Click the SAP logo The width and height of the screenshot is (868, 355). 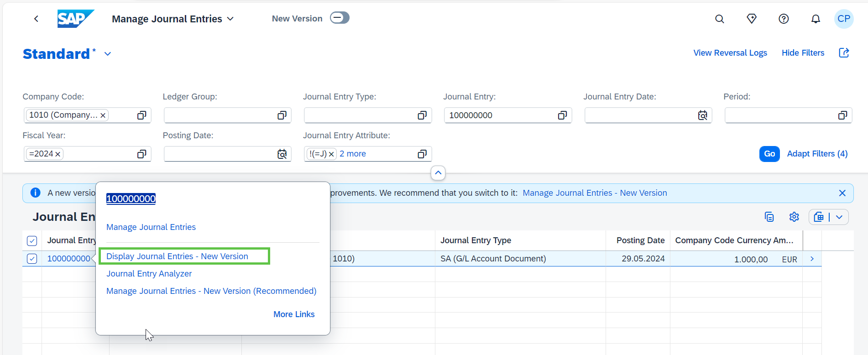coord(75,19)
